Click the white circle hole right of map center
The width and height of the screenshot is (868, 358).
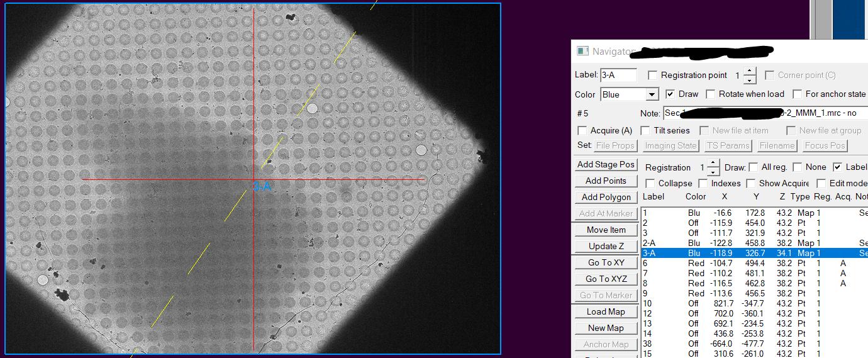421,149
